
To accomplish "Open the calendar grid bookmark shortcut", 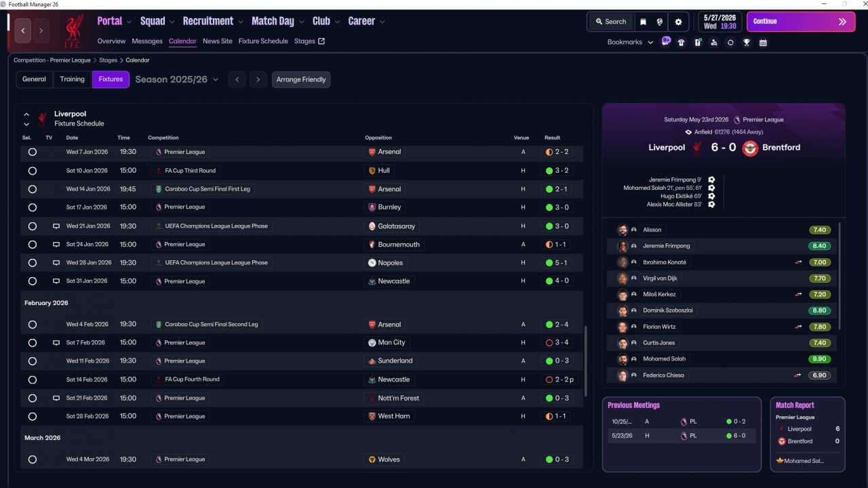I will click(x=763, y=42).
